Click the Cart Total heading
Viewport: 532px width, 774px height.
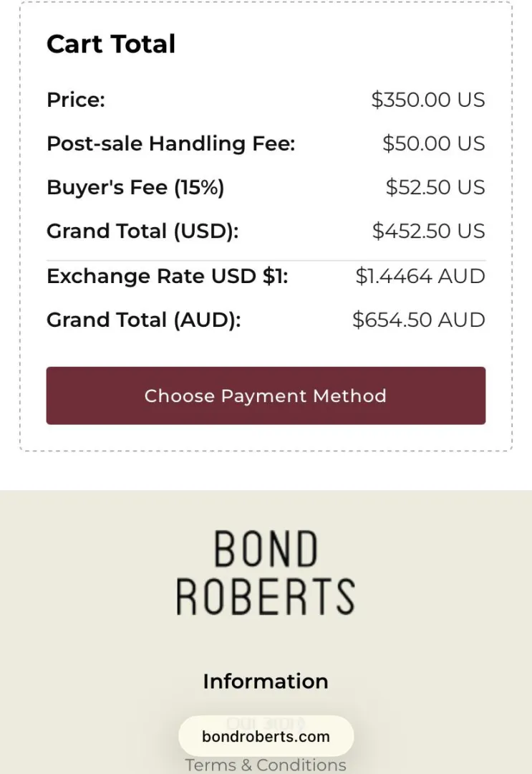click(x=111, y=44)
